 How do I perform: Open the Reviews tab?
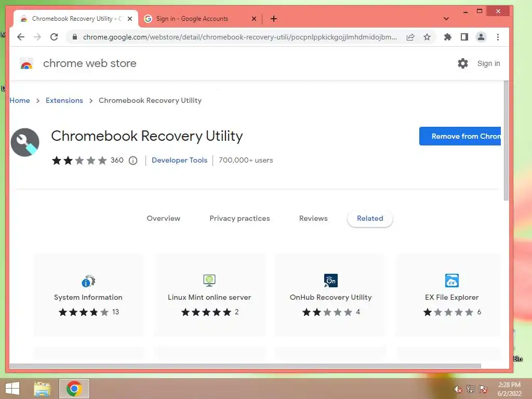pyautogui.click(x=313, y=219)
